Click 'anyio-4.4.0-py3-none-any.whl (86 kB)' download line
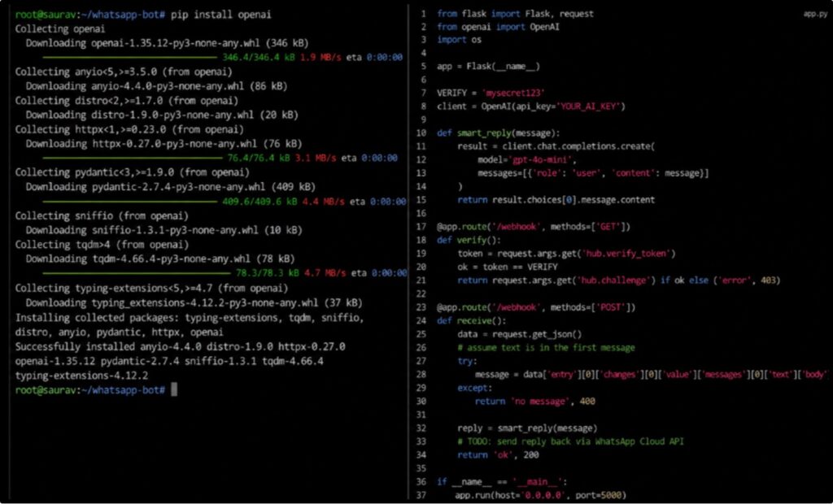The height and width of the screenshot is (504, 833). 157,86
